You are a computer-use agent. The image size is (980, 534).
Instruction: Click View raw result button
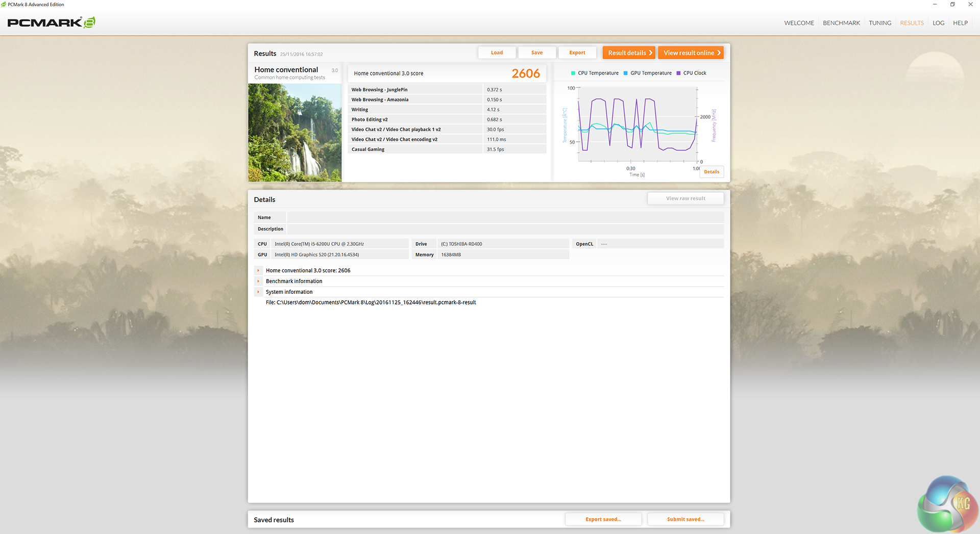coord(685,198)
